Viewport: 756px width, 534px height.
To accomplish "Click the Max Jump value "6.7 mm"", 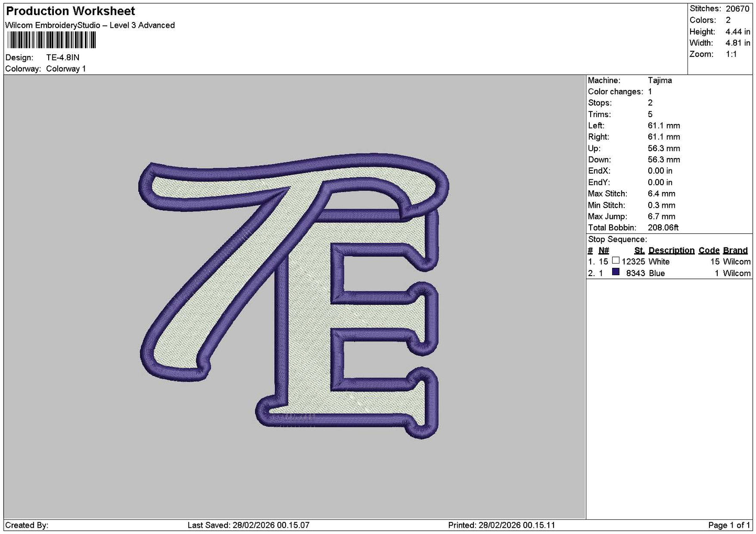I will 661,217.
